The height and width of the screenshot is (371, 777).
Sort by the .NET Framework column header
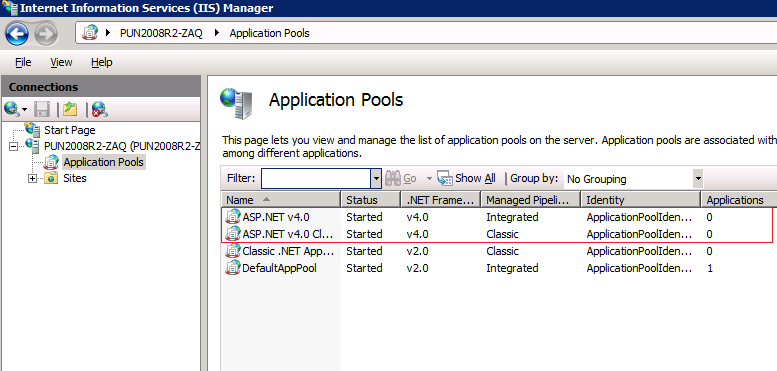(x=441, y=200)
